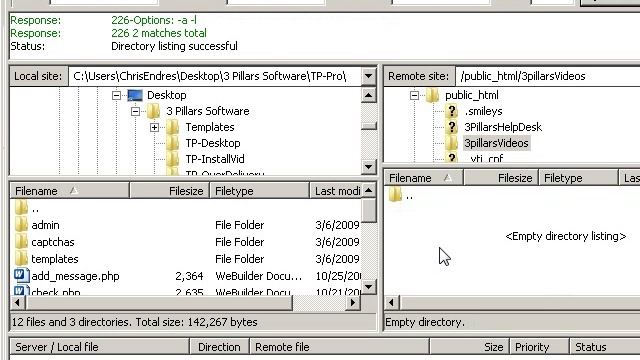Select the TP-InstallVid folder icon
640x360 pixels.
pyautogui.click(x=173, y=159)
